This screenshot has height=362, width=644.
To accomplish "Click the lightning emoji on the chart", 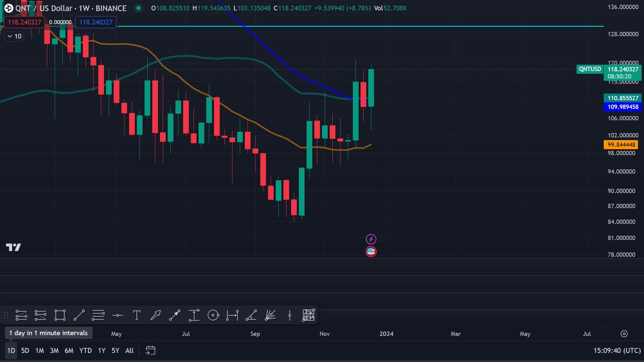I will (370, 239).
